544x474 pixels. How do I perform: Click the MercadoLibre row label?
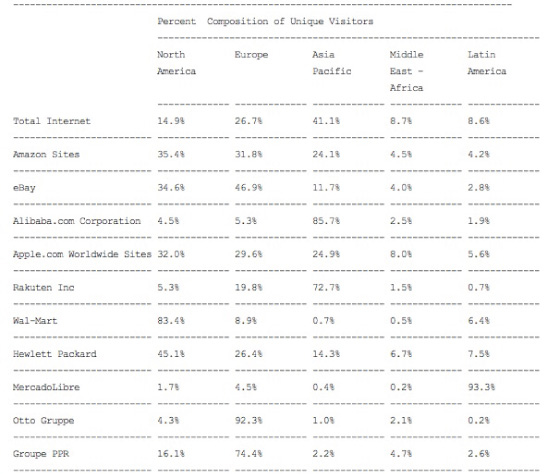(46, 388)
